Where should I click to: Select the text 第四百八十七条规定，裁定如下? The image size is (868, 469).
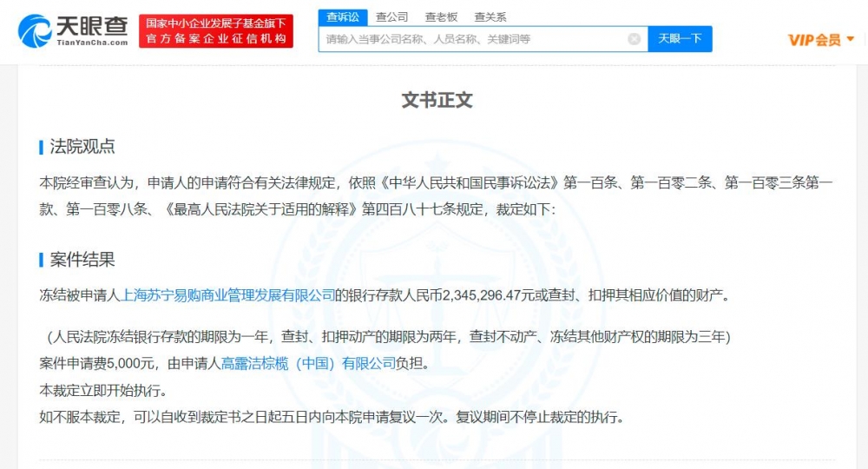click(458, 209)
